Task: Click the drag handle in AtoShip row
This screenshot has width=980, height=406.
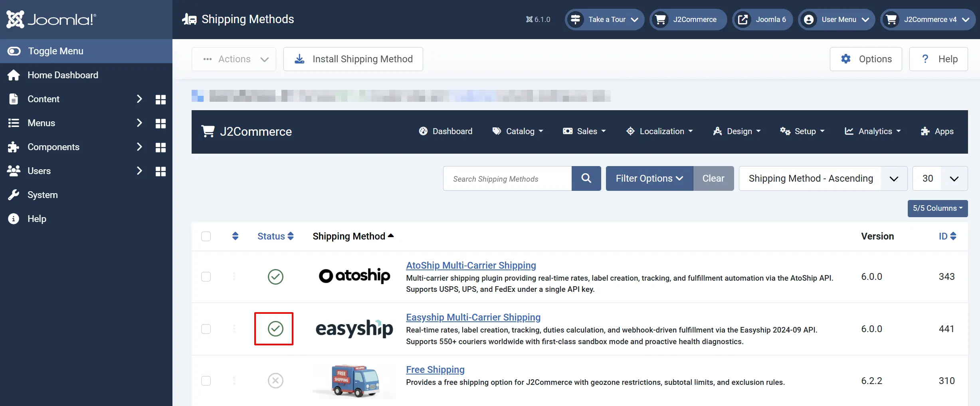Action: (x=234, y=276)
